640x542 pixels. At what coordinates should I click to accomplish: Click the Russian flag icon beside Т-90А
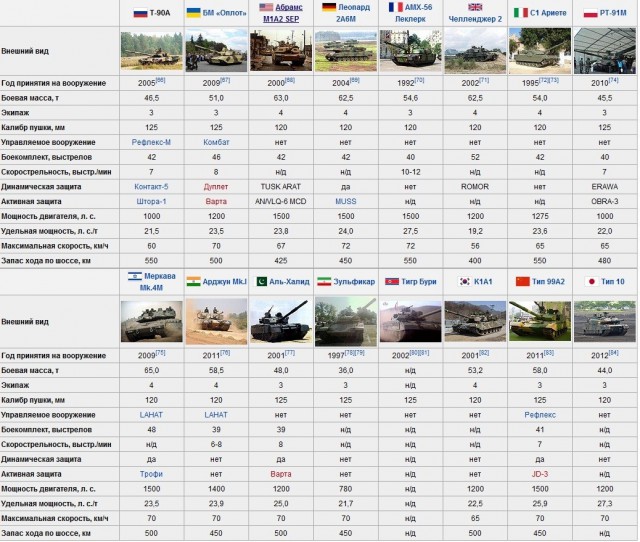[x=140, y=13]
